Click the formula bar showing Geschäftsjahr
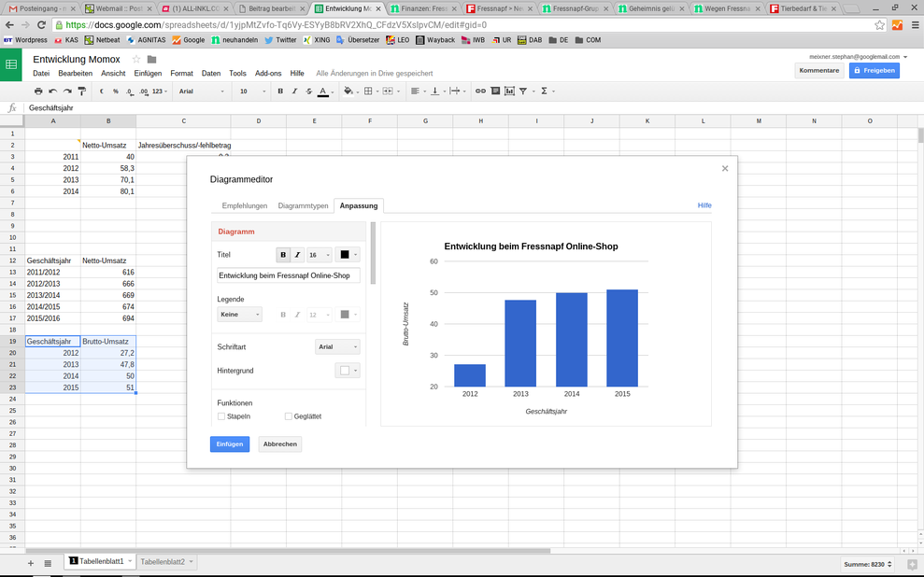 pyautogui.click(x=472, y=107)
